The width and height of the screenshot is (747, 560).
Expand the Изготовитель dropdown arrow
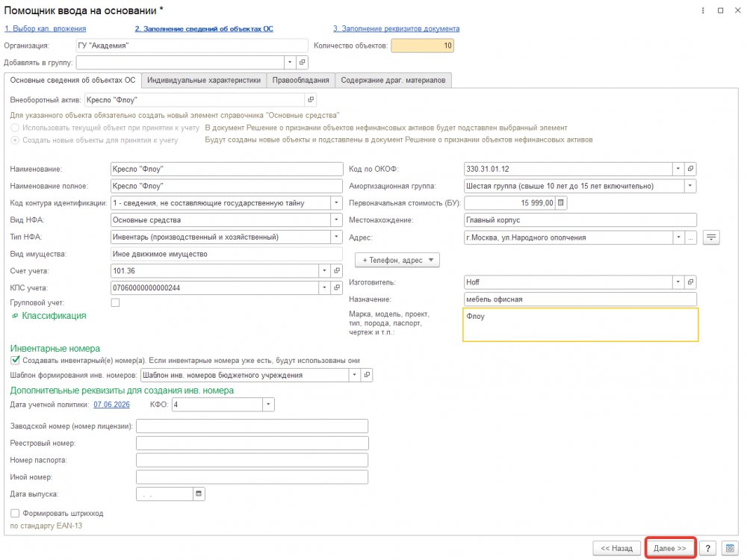(678, 282)
